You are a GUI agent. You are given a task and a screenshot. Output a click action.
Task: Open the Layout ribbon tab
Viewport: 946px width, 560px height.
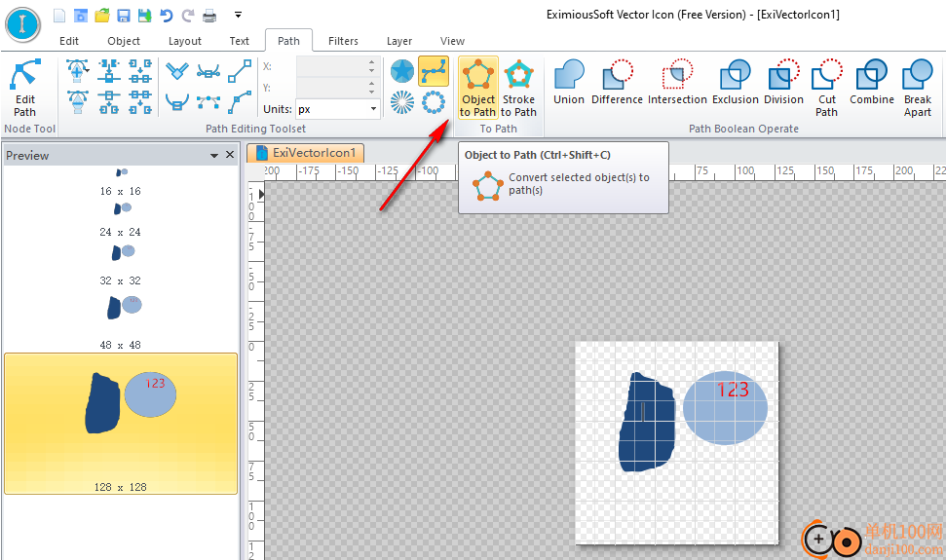(184, 41)
